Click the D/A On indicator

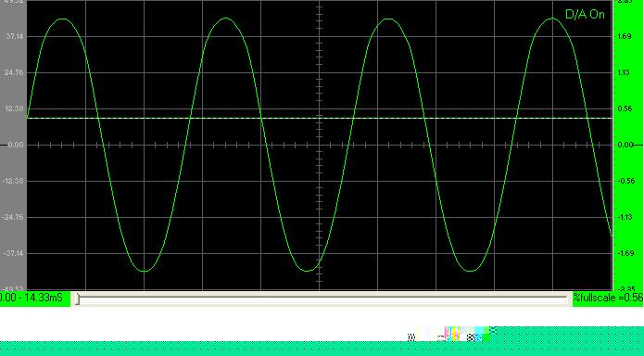click(x=585, y=15)
